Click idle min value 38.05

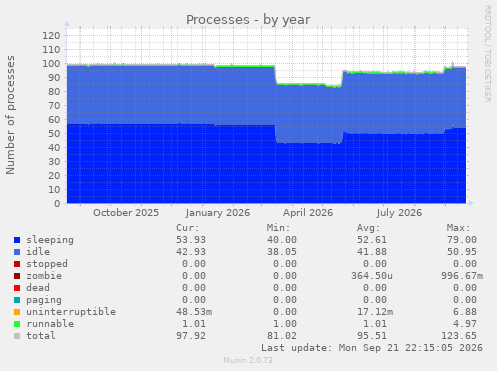282,252
